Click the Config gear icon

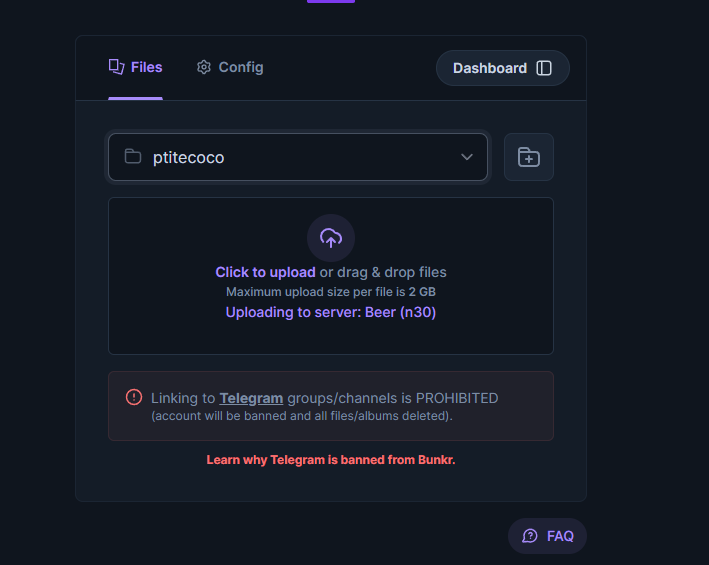[203, 67]
